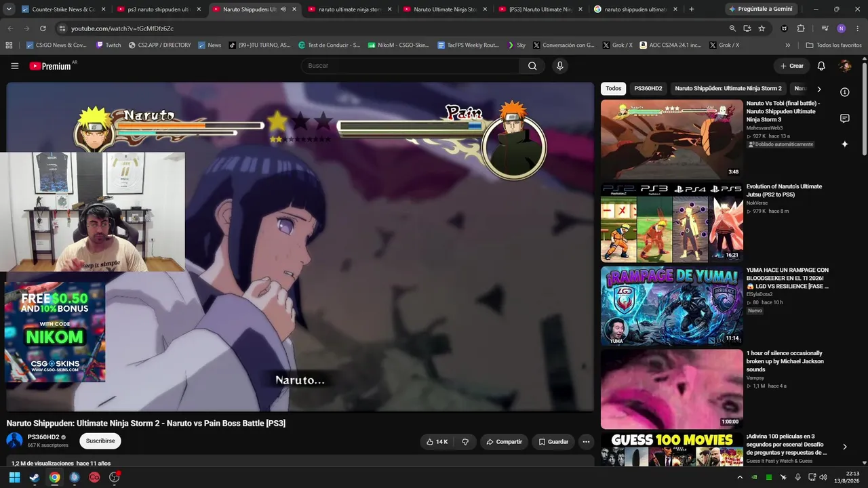Share the video with Compartir

pos(505,442)
